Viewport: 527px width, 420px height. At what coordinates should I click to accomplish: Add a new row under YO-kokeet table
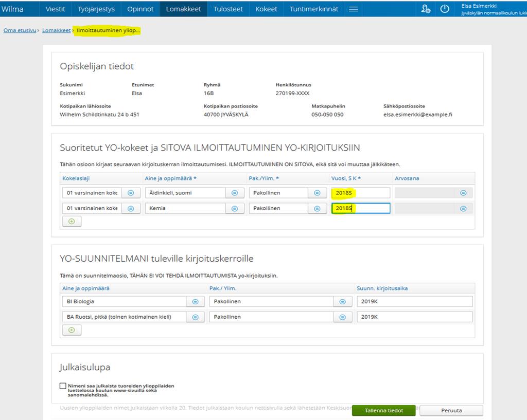[x=72, y=221]
